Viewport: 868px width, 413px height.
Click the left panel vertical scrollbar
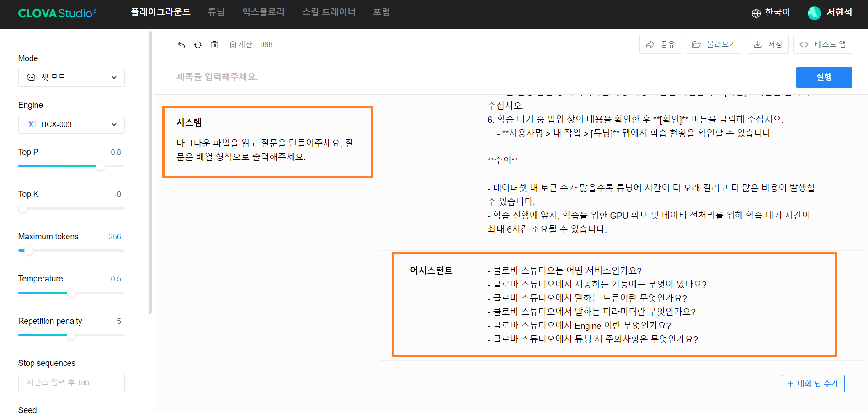point(150,173)
